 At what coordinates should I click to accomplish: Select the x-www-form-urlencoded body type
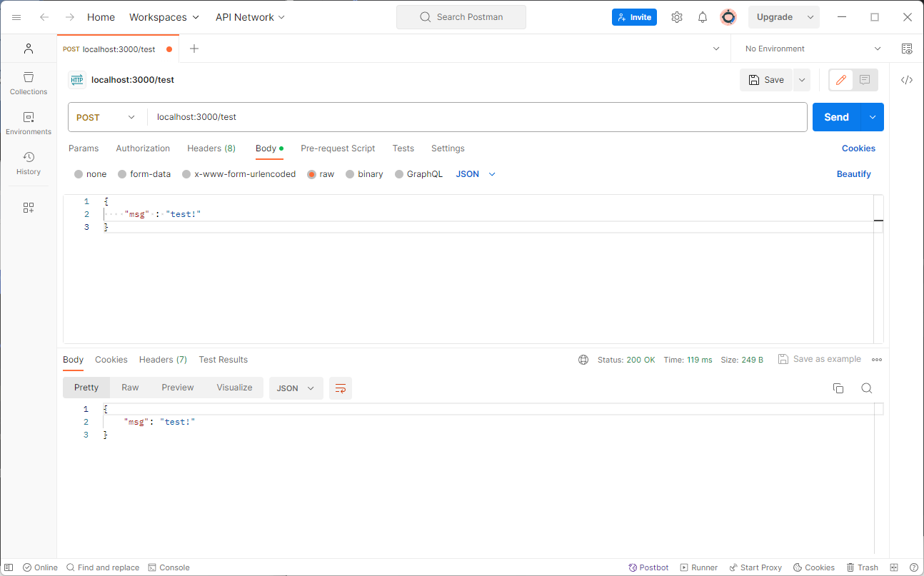click(x=238, y=174)
